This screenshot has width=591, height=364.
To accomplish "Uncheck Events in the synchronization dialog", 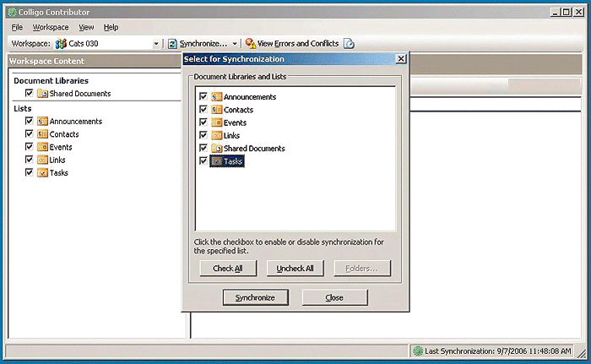I will (203, 122).
